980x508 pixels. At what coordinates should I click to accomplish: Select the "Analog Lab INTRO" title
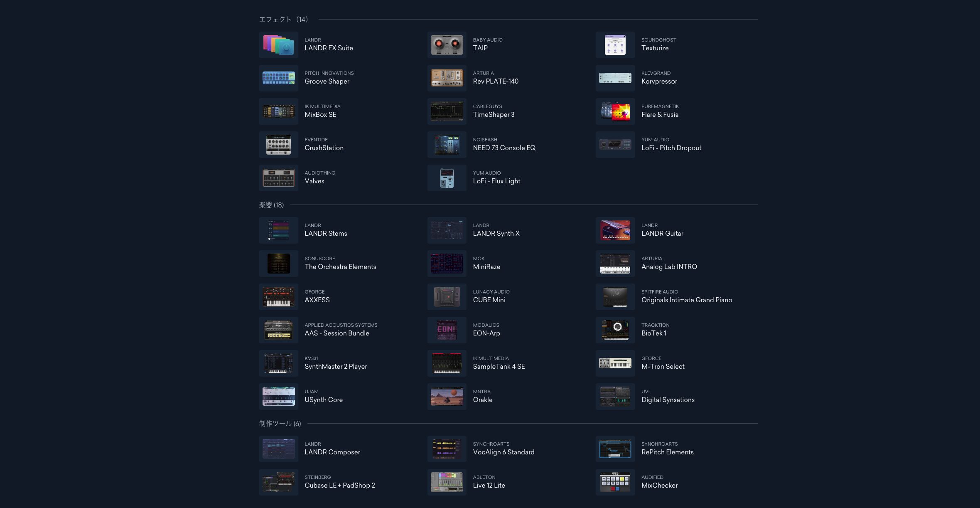(x=669, y=267)
